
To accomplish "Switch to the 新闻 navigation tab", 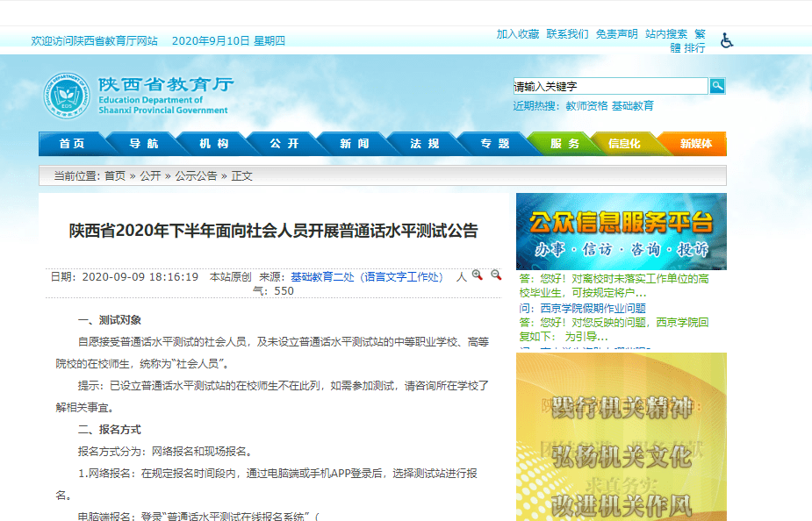I will [x=355, y=143].
